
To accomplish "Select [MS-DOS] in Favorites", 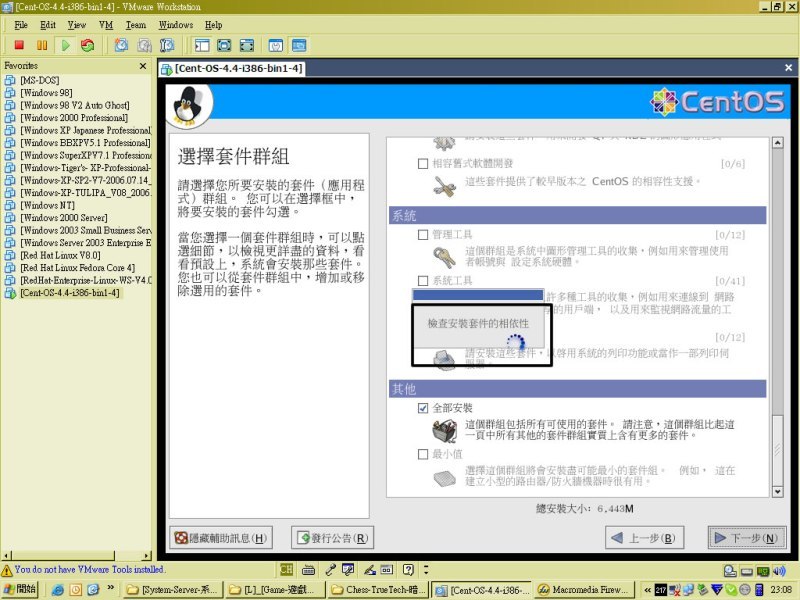I will click(x=39, y=80).
